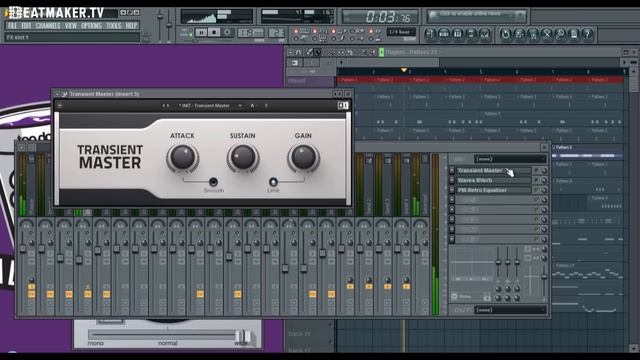Open the FILE menu
Viewport: 640px width, 360px height.
pos(12,26)
